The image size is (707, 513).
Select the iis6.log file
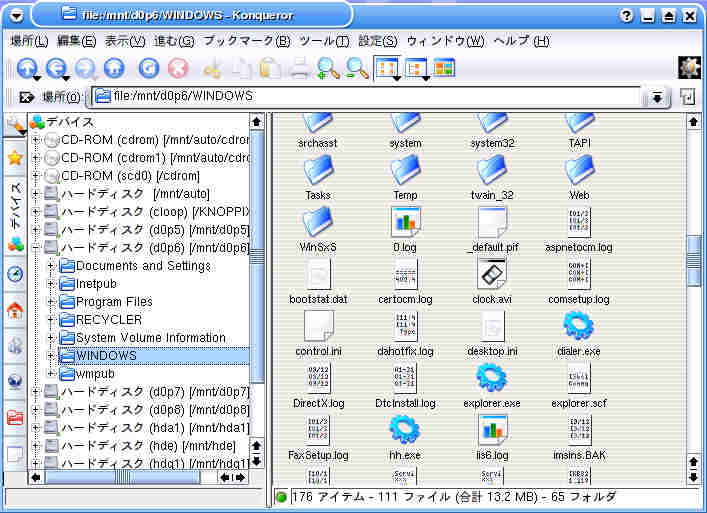point(492,438)
